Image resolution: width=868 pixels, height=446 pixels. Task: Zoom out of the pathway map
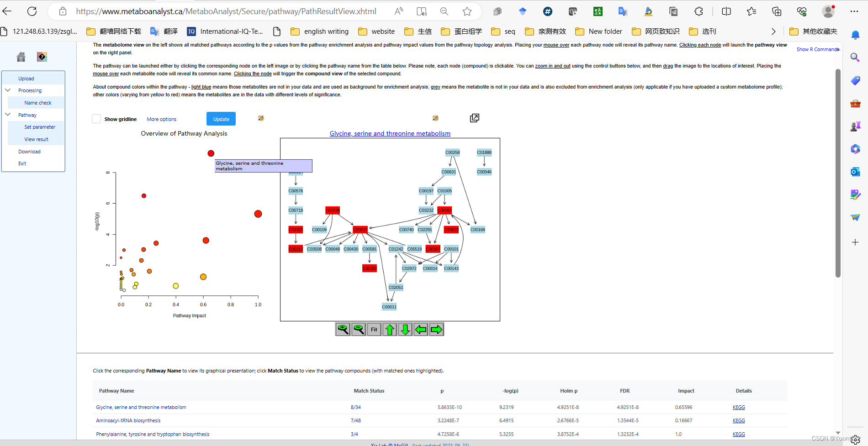tap(359, 329)
